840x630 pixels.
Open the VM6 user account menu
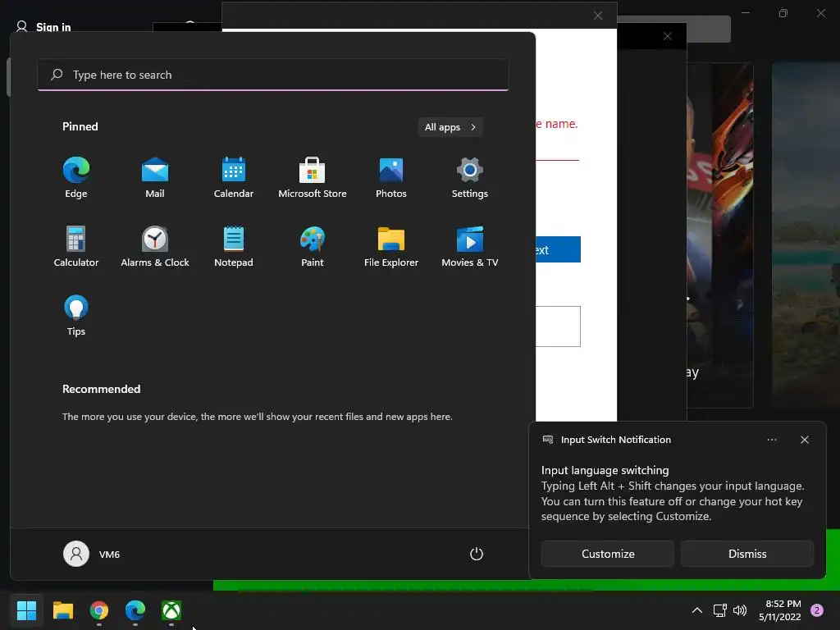[92, 554]
